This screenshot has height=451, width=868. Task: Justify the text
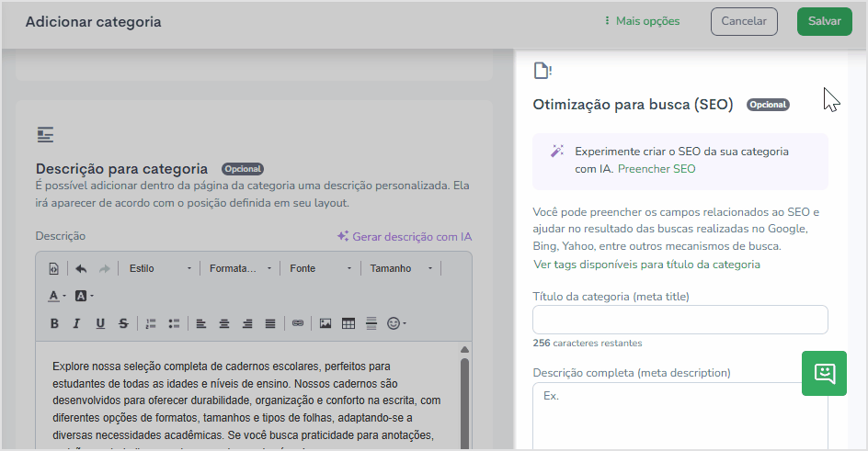coord(270,323)
